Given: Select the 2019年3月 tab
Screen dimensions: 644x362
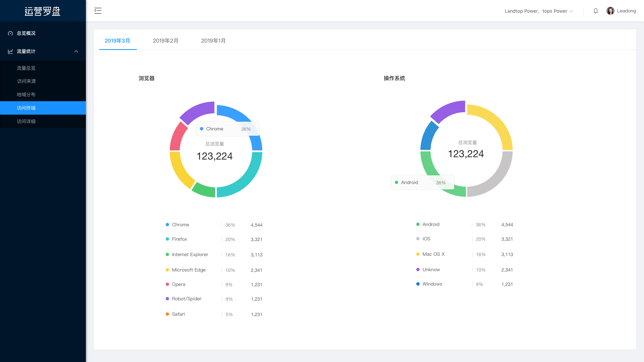Looking at the screenshot, I should 117,41.
